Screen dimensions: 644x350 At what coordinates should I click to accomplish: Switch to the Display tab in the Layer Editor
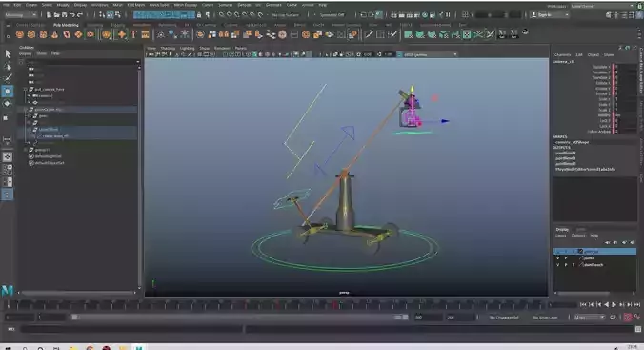click(562, 229)
